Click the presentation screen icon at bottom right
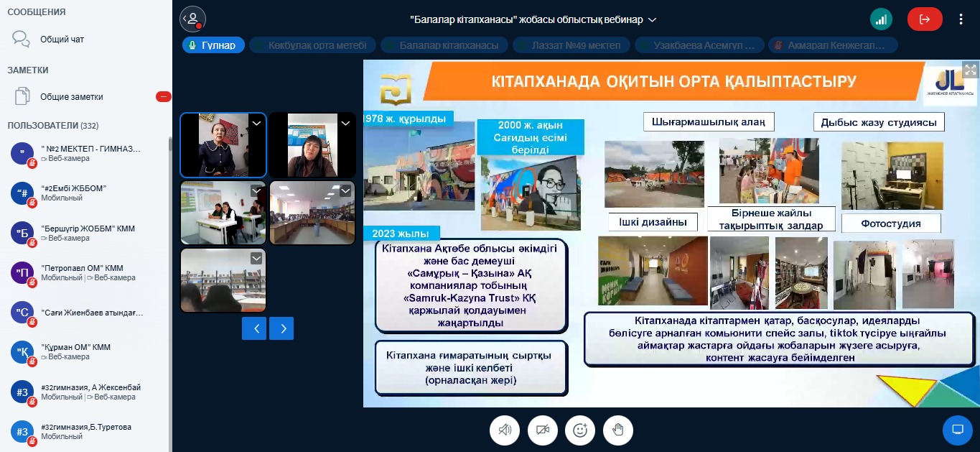The image size is (980, 452). click(x=957, y=430)
